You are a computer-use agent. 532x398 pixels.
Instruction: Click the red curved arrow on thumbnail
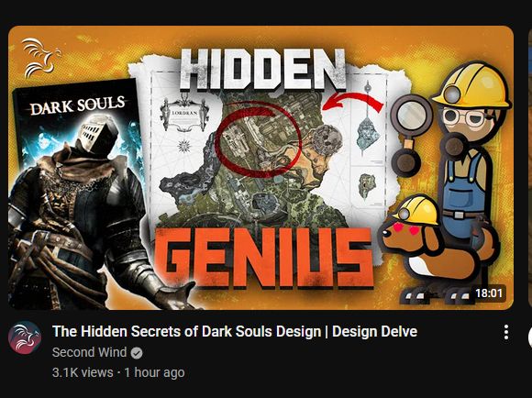[353, 101]
